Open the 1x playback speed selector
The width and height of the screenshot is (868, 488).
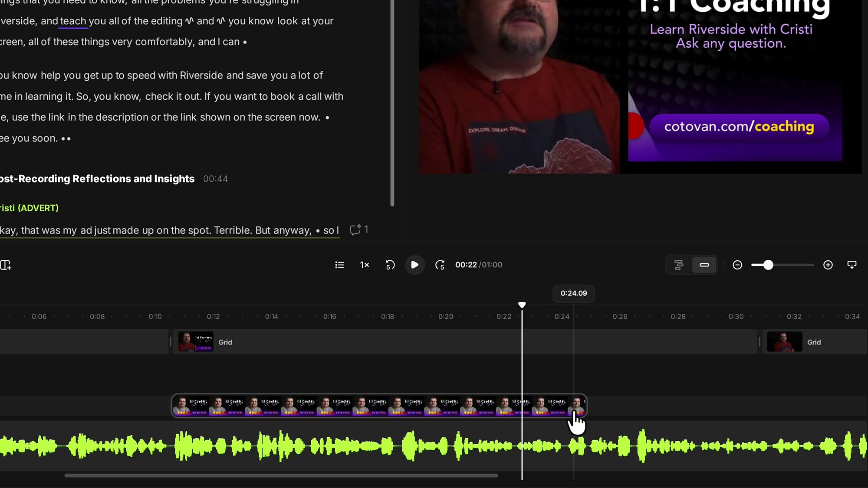365,265
